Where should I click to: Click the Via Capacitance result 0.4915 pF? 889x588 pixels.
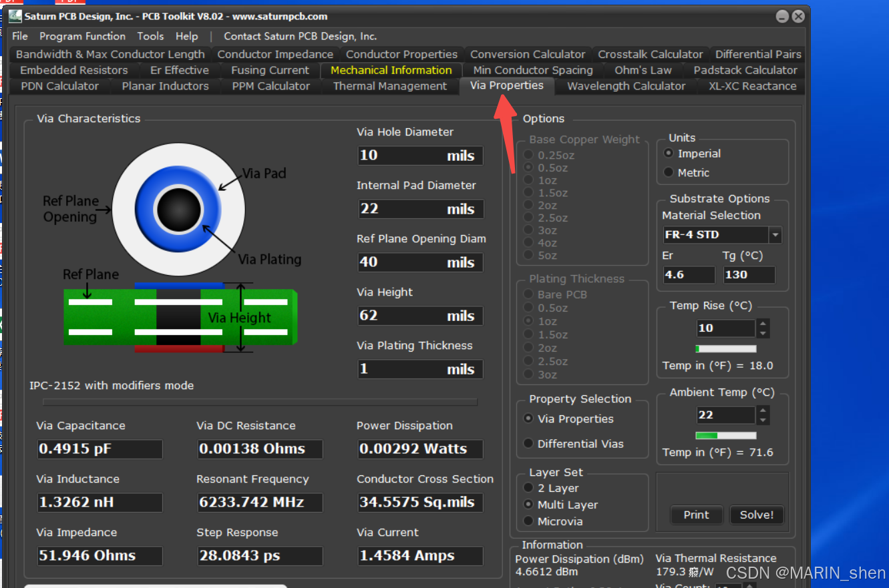pyautogui.click(x=100, y=449)
